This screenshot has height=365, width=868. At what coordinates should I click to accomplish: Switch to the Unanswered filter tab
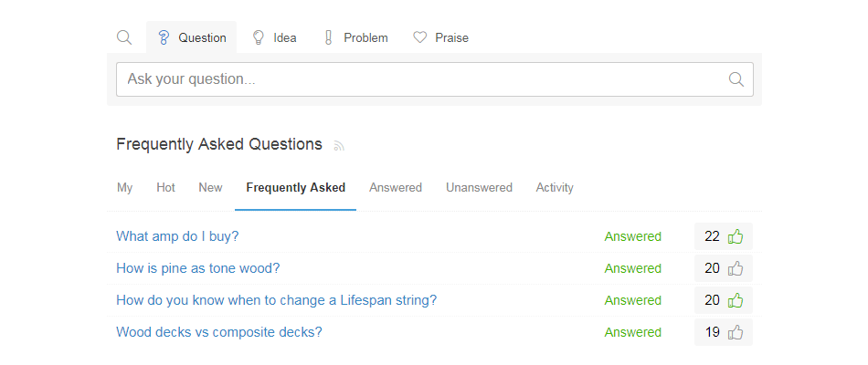479,187
